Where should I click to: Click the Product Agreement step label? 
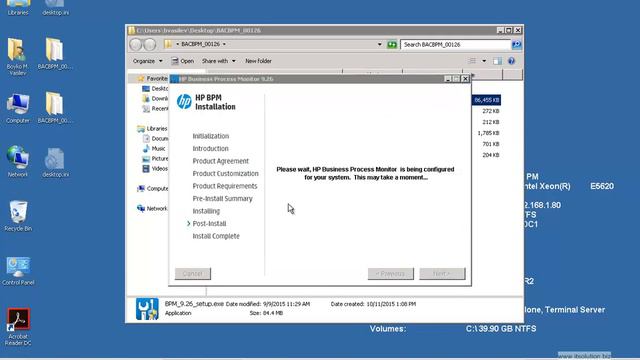220,161
